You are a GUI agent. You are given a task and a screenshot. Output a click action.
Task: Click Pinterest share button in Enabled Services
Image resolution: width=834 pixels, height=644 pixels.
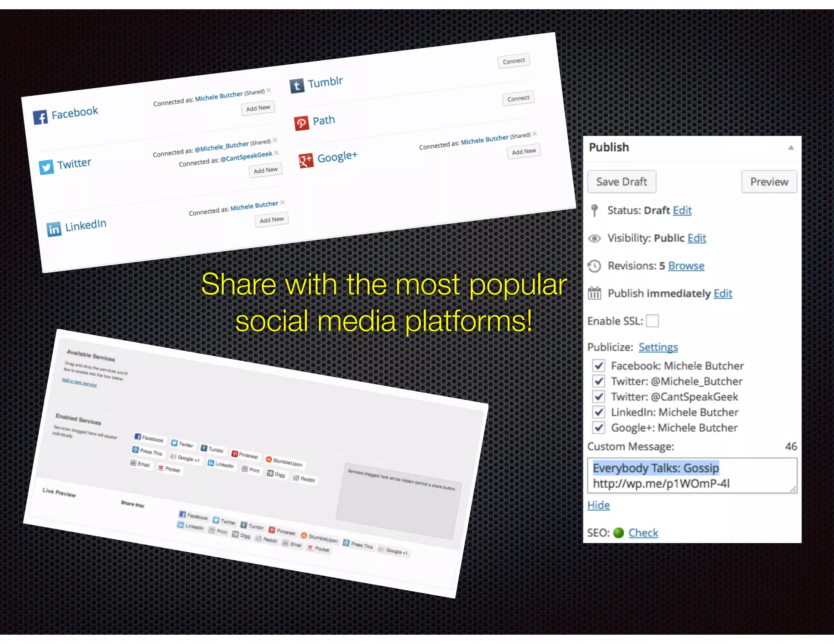coord(245,455)
